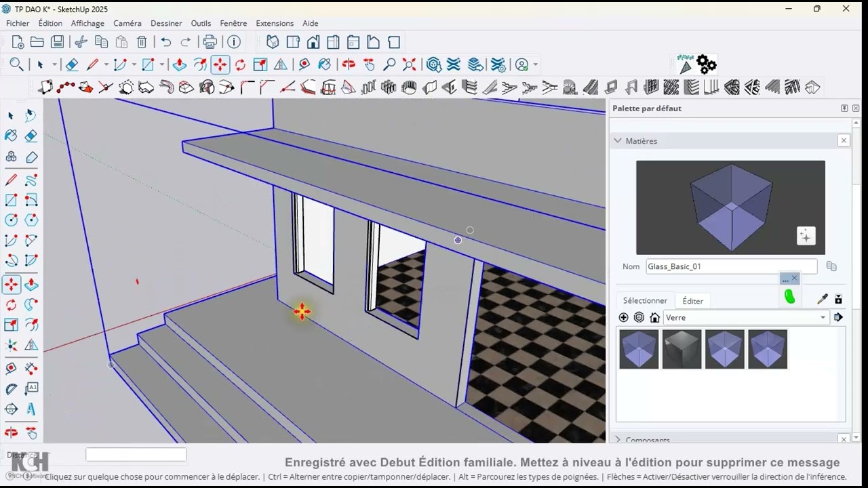Viewport: 868px width, 488px height.
Task: Click the Zoom Extents icon in top toolbar
Action: coord(410,64)
